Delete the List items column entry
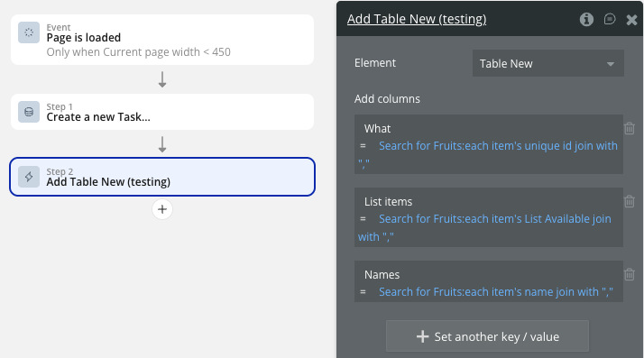 coord(630,201)
